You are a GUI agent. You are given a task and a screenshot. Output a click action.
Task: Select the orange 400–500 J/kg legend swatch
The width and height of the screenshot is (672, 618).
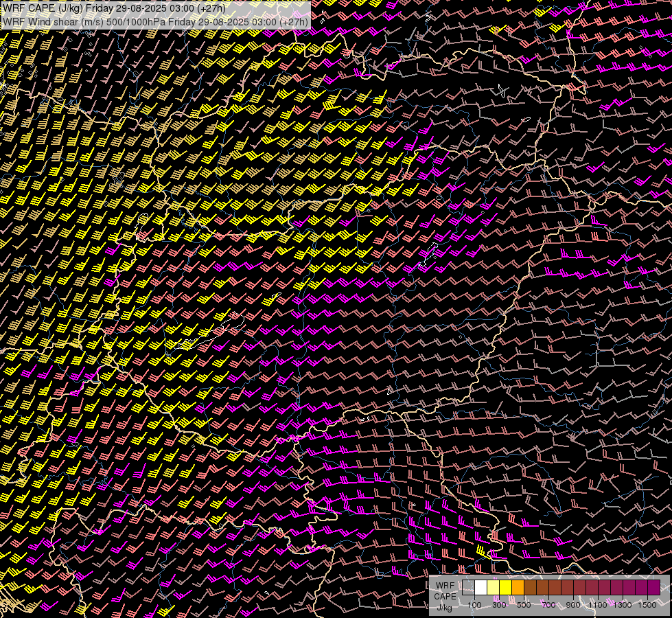pyautogui.click(x=518, y=587)
